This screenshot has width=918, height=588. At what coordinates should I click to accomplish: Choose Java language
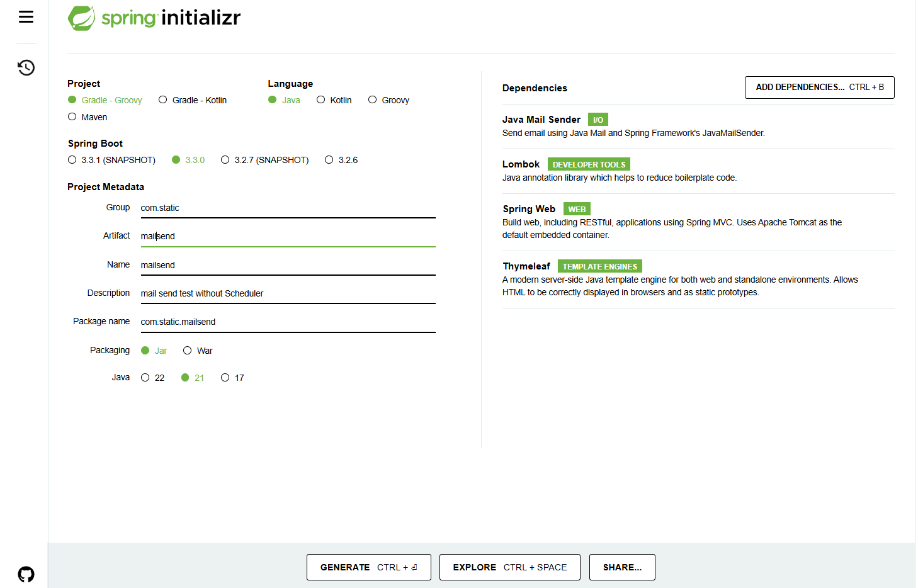[x=284, y=100]
